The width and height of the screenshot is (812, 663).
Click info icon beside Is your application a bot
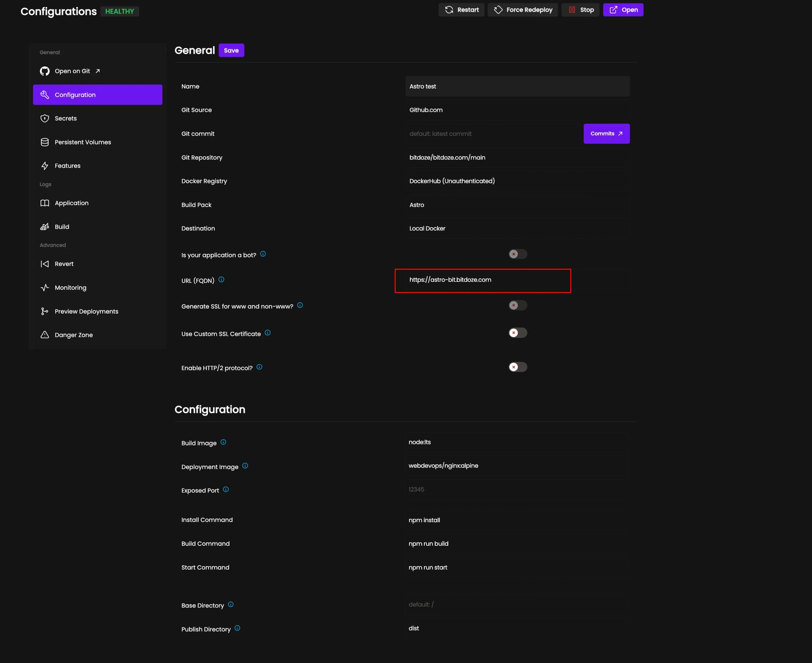[263, 254]
